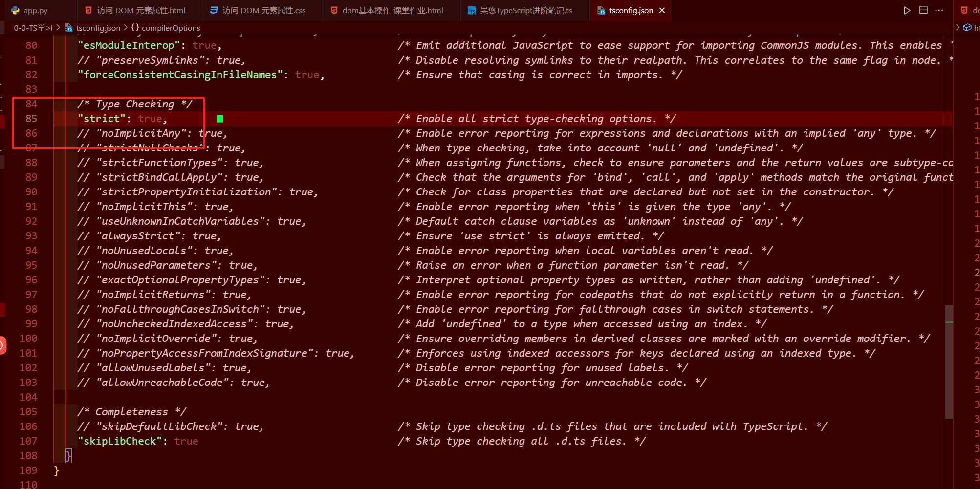
Task: Open 吴悠TypeScript进阶笔记.ts tab
Action: click(x=525, y=10)
